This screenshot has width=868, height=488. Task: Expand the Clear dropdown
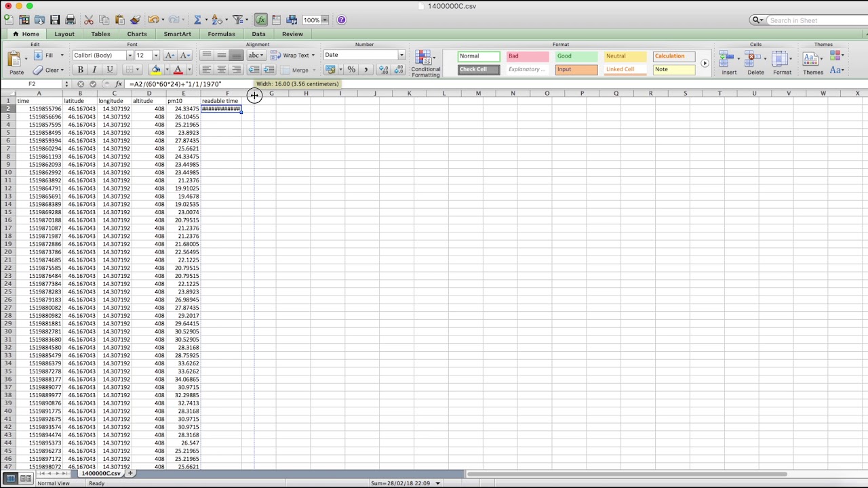pyautogui.click(x=62, y=70)
